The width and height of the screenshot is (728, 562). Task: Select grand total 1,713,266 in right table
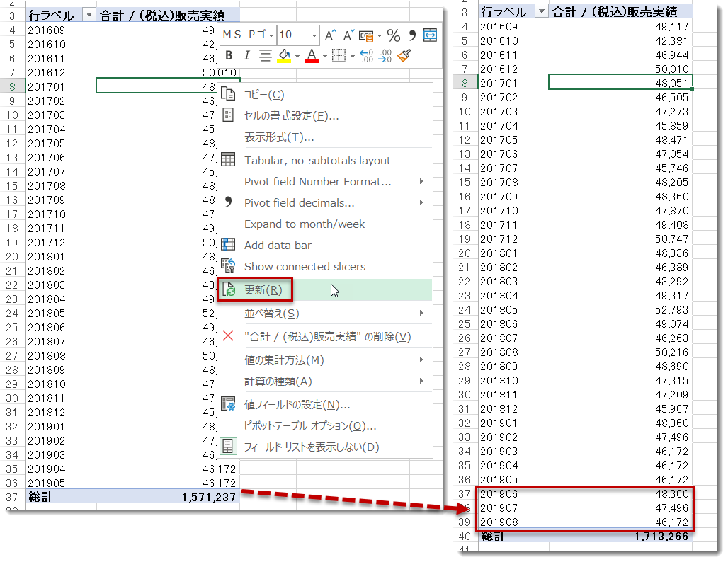[621, 537]
